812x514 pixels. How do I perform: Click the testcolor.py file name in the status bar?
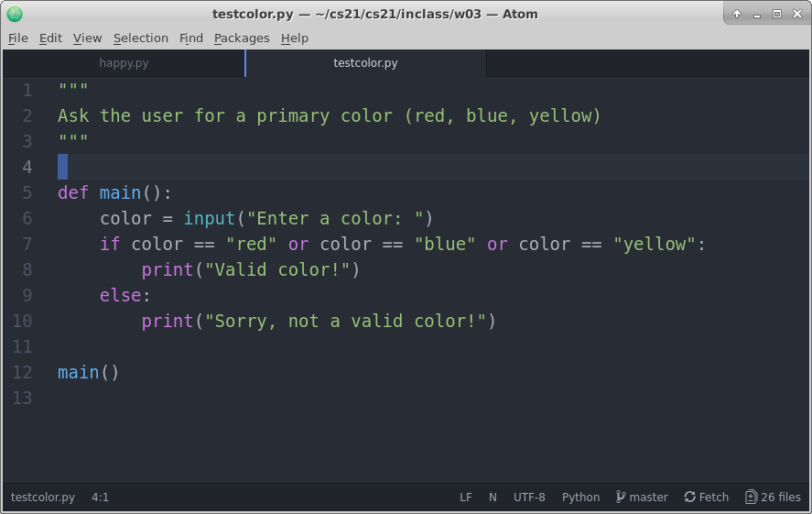click(43, 497)
